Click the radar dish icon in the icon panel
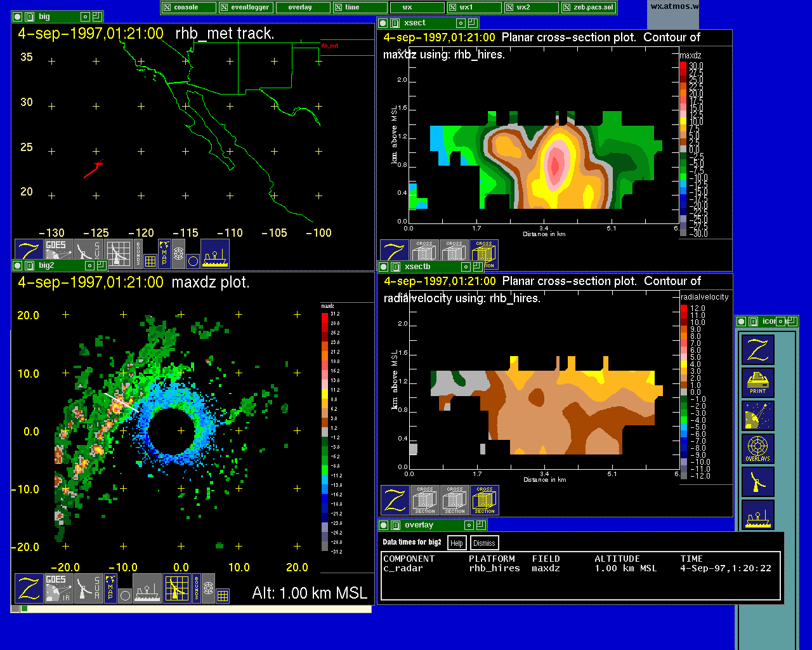The image size is (812, 650). [757, 482]
